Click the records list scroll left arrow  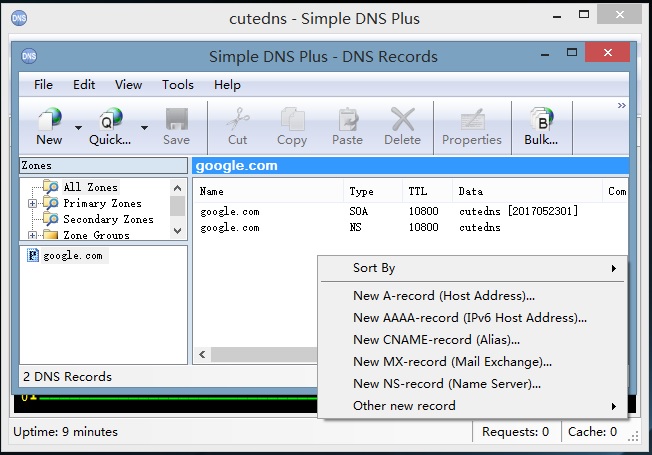coord(203,355)
